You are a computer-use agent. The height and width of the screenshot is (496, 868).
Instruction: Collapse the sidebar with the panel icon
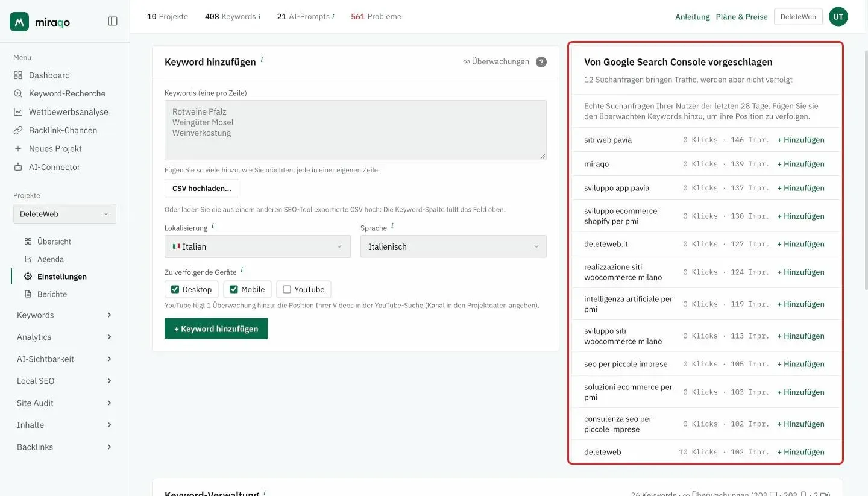pos(113,21)
